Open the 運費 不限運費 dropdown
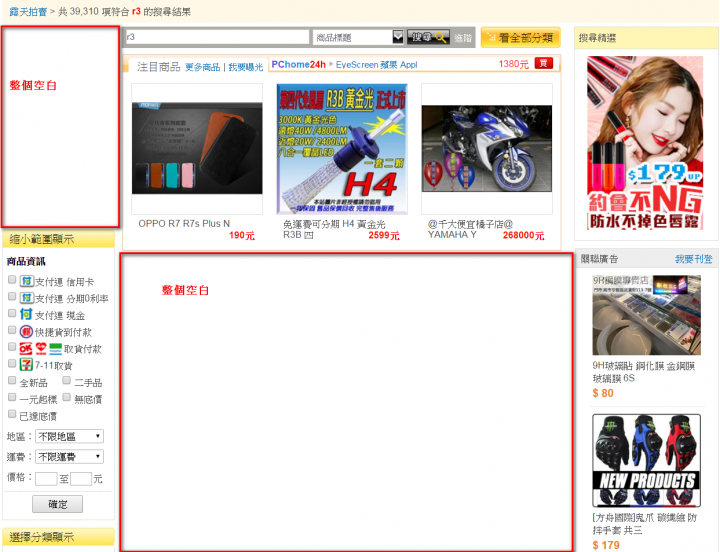The height and width of the screenshot is (552, 720). point(69,456)
